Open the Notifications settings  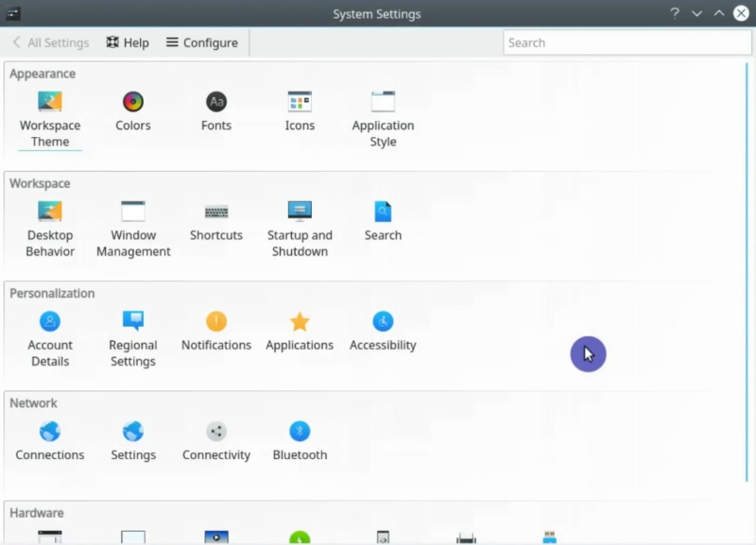[216, 332]
